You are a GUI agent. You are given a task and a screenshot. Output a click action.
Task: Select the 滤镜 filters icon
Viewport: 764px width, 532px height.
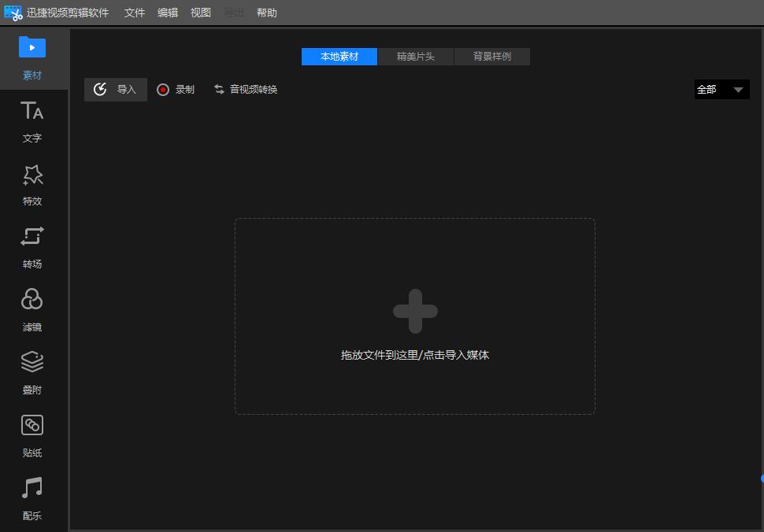(x=32, y=300)
